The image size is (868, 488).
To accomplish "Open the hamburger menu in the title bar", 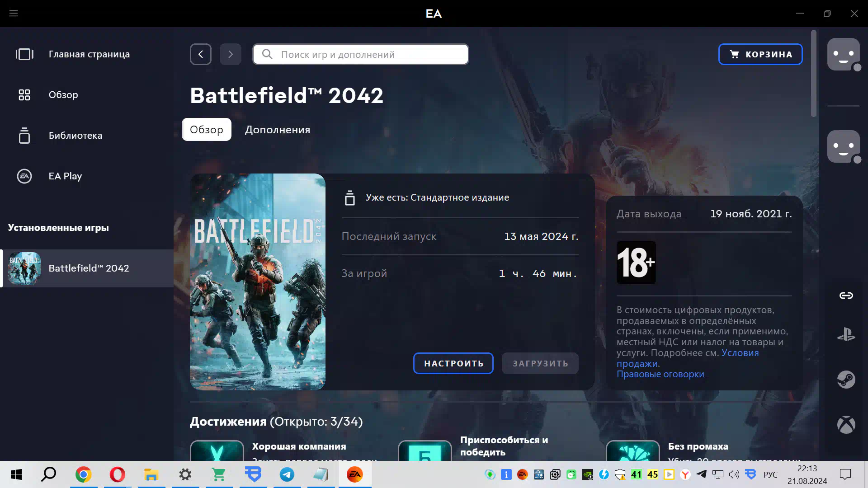I will pos(14,14).
